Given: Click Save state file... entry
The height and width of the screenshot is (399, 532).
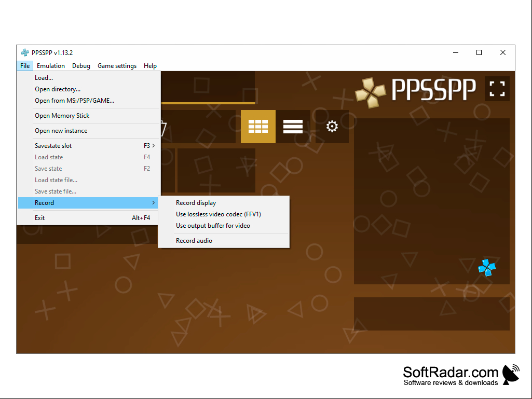Looking at the screenshot, I should coord(89,191).
